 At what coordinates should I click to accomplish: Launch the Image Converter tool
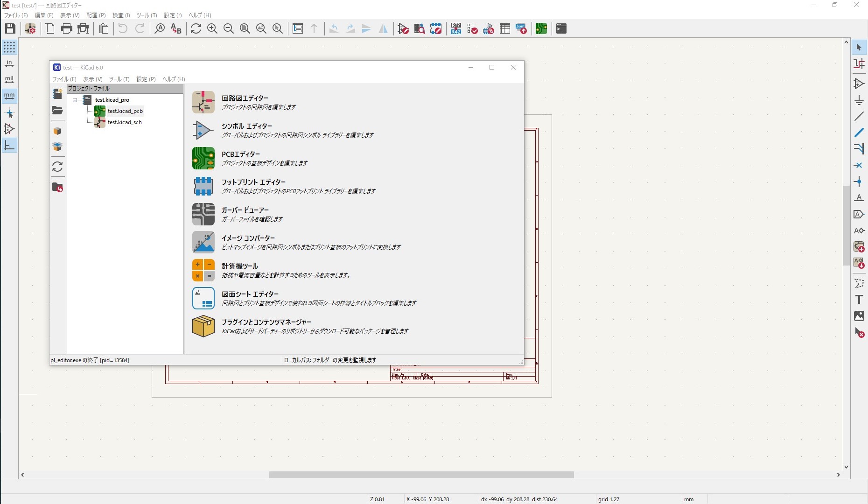tap(203, 242)
